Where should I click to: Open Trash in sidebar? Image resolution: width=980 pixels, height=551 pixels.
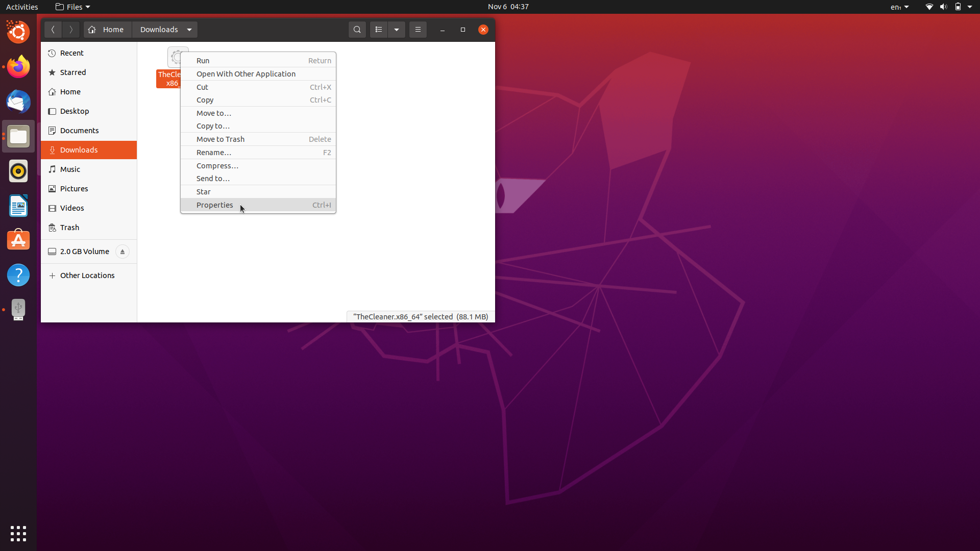coord(89,228)
